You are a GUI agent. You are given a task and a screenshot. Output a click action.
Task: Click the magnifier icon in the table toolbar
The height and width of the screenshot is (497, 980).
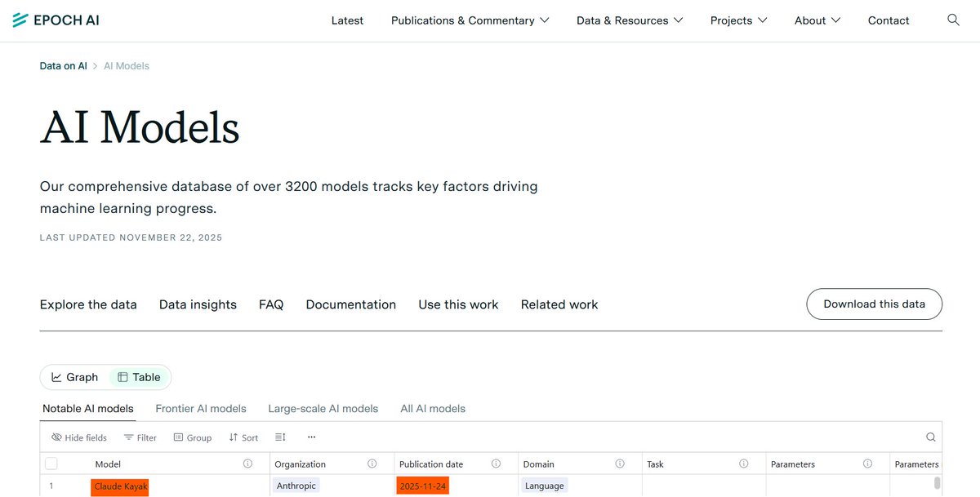tap(931, 437)
